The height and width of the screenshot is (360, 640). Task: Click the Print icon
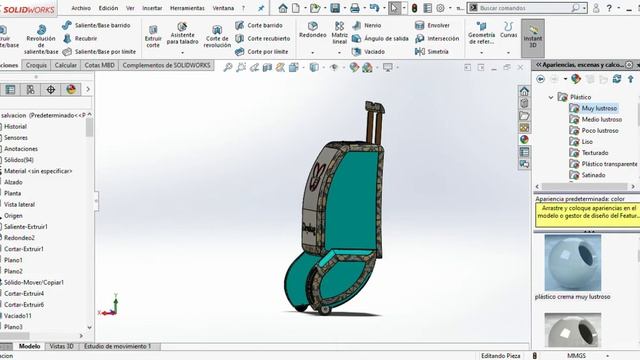click(x=355, y=8)
